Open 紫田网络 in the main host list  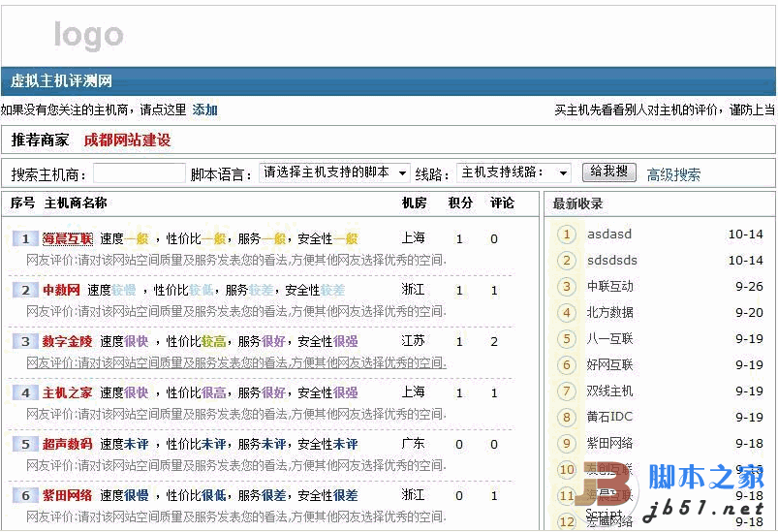tap(67, 495)
